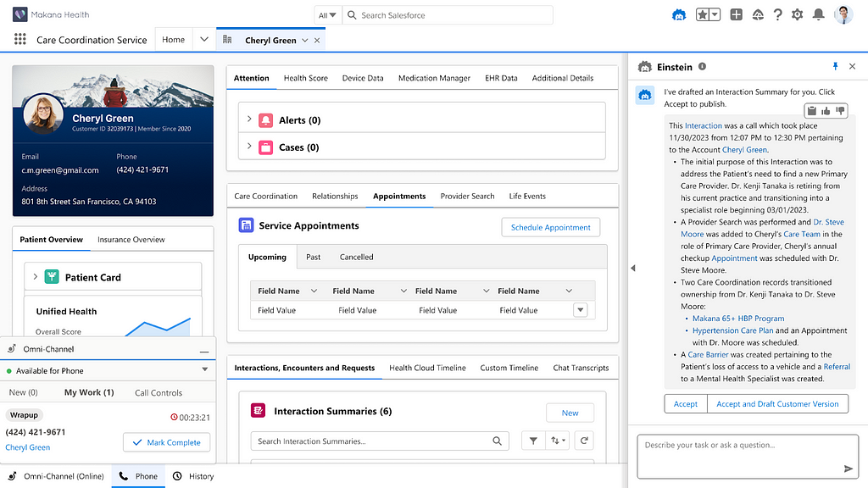
Task: Open the Phone utility bar item
Action: (x=138, y=476)
